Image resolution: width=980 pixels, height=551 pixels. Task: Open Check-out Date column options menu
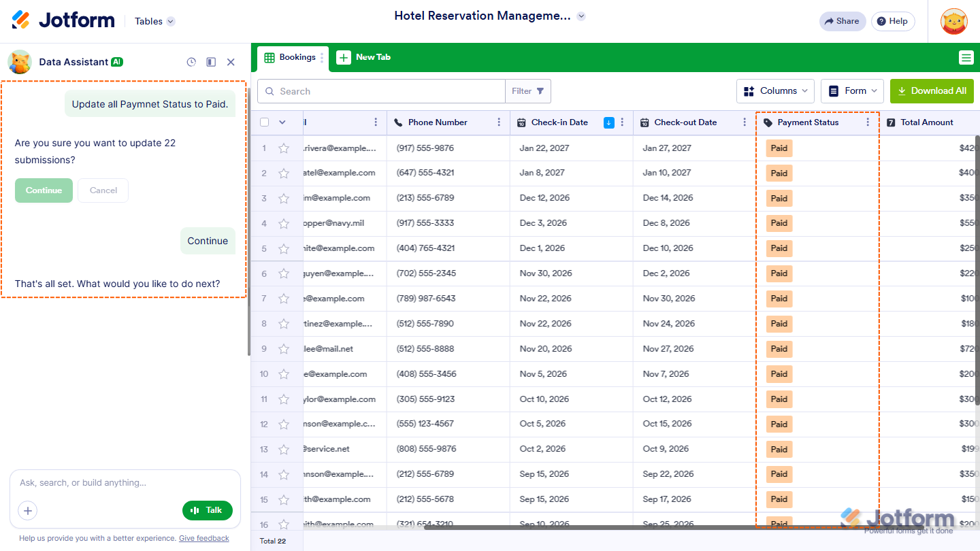[x=745, y=122]
